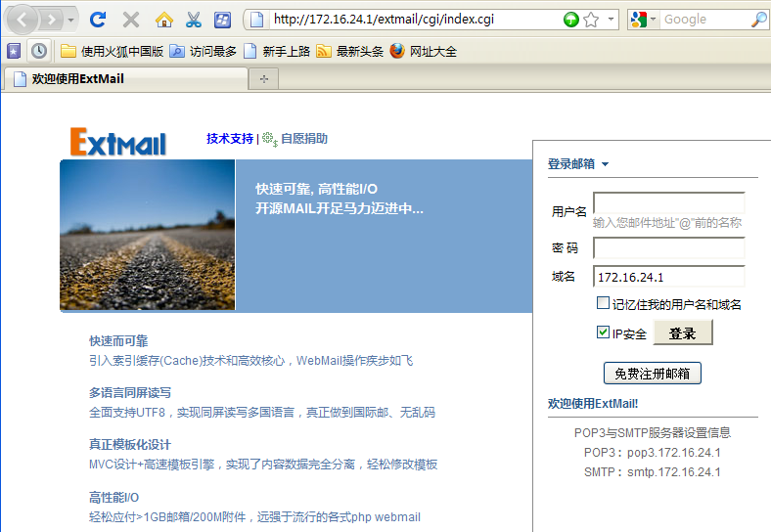This screenshot has height=532, width=771.
Task: Click the 免费注册邮箱 button
Action: click(652, 374)
